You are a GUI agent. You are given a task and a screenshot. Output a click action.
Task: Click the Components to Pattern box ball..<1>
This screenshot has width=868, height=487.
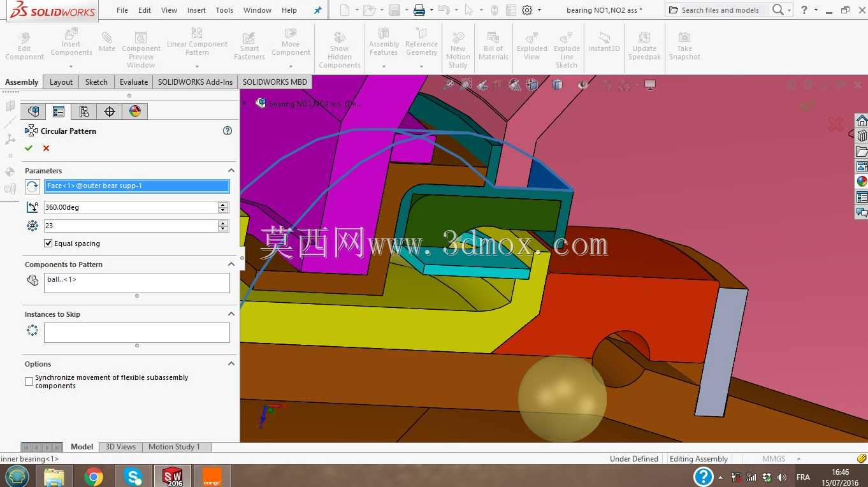pos(136,283)
